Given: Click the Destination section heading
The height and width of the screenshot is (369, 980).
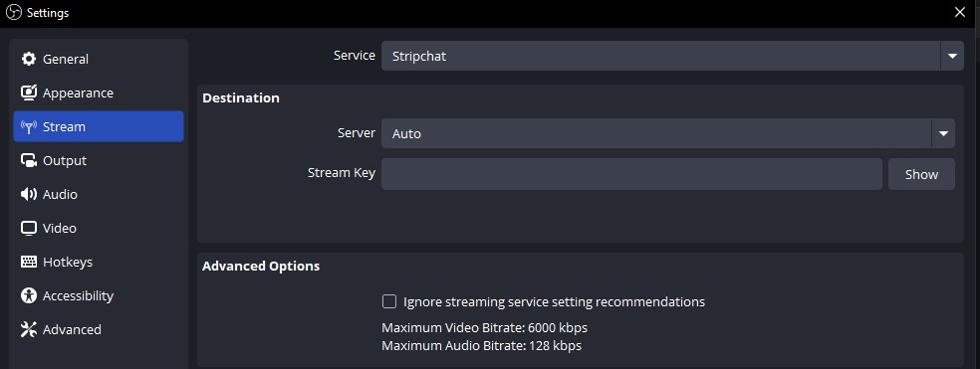Looking at the screenshot, I should coord(241,98).
